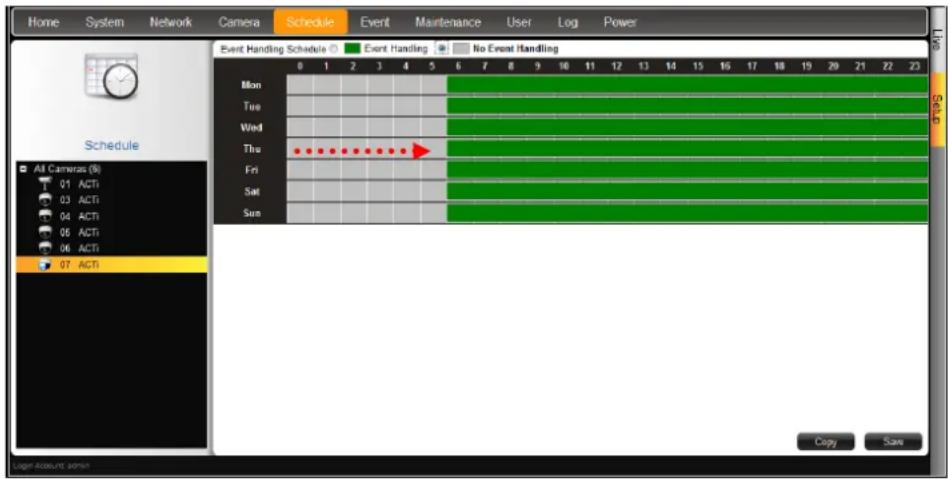This screenshot has height=479, width=948.
Task: Click the Tue row label
Action: [x=252, y=106]
